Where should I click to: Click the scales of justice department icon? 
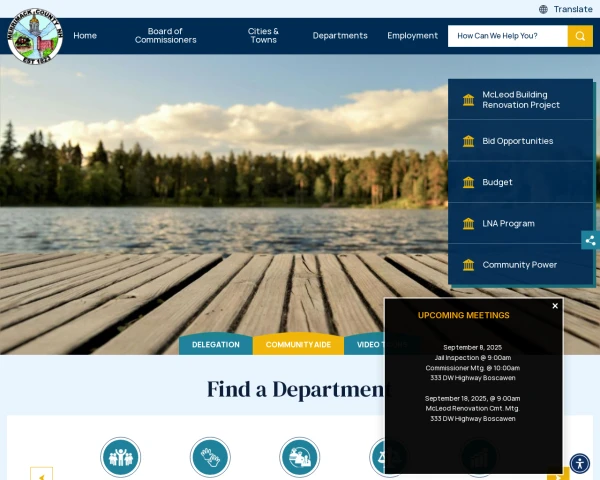377,457
